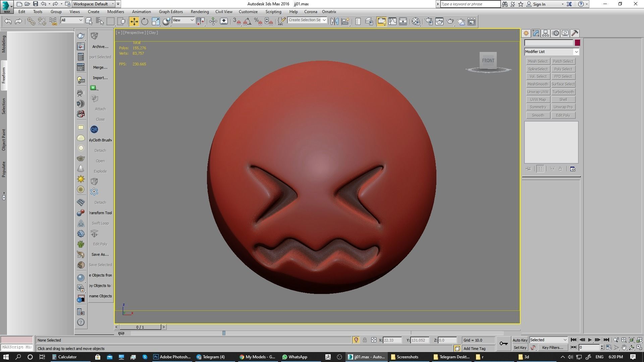The image size is (644, 362).
Task: Click the Redo arrow
Action: tap(19, 21)
